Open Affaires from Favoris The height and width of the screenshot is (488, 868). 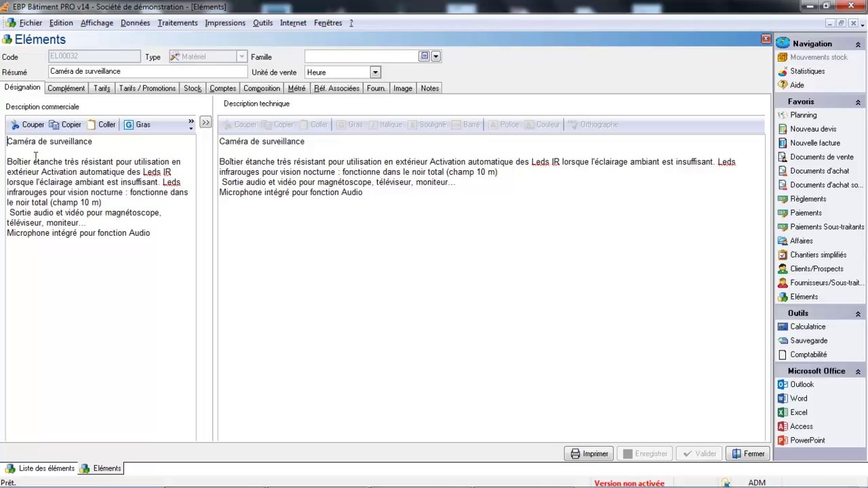(795, 241)
